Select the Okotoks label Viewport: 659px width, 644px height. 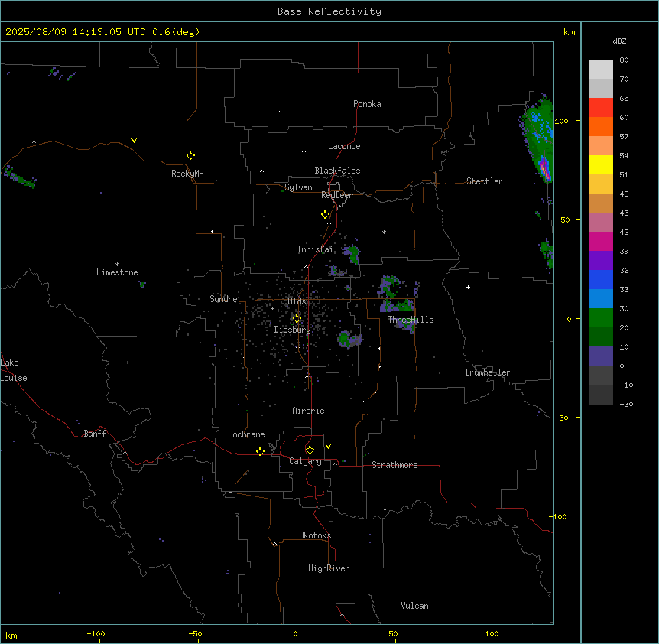point(315,535)
